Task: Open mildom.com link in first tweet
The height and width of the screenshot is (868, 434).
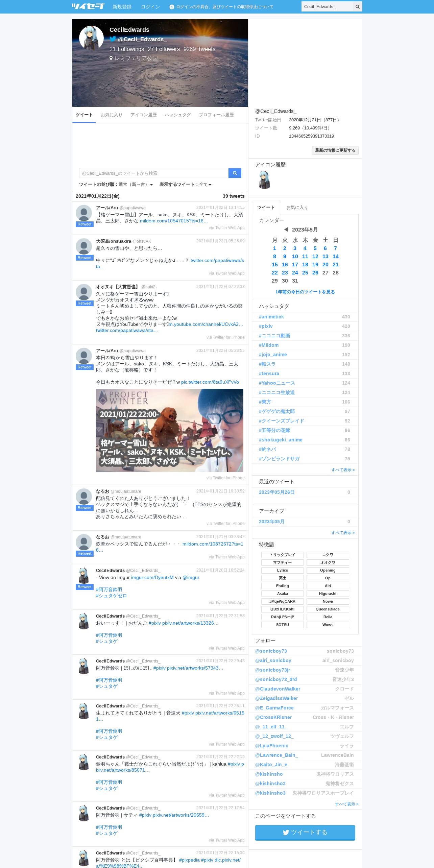Action: (x=174, y=221)
